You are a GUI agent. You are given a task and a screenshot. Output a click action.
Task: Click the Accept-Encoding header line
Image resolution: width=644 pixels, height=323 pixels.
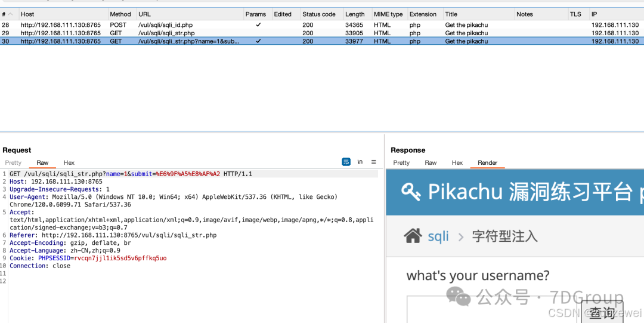coord(70,243)
